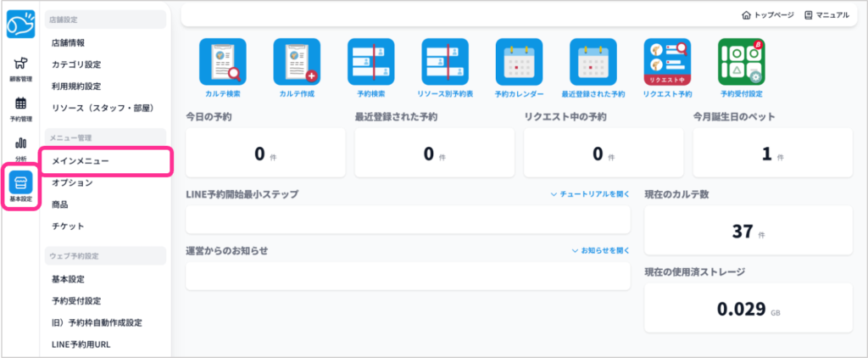
Task: Select 顧客管理 in the left sidebar
Action: 20,68
